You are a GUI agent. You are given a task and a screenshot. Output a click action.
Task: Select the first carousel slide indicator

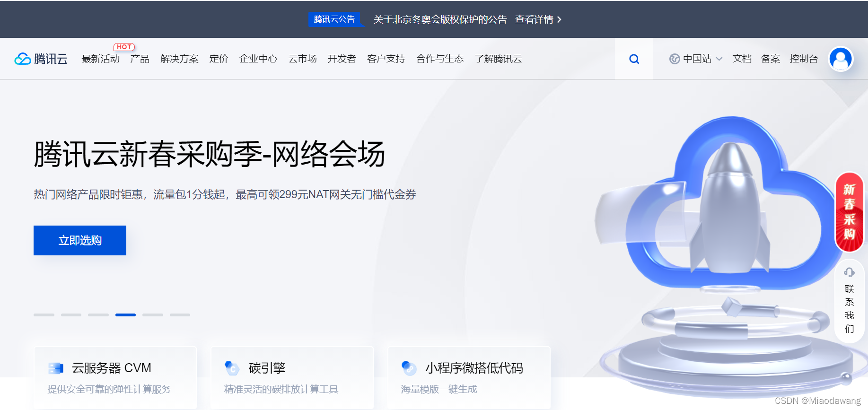point(44,315)
